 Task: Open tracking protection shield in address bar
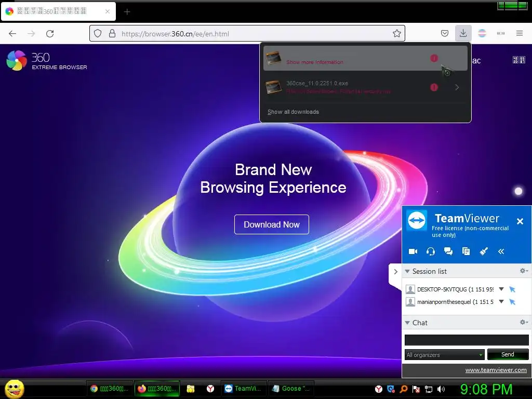point(98,34)
